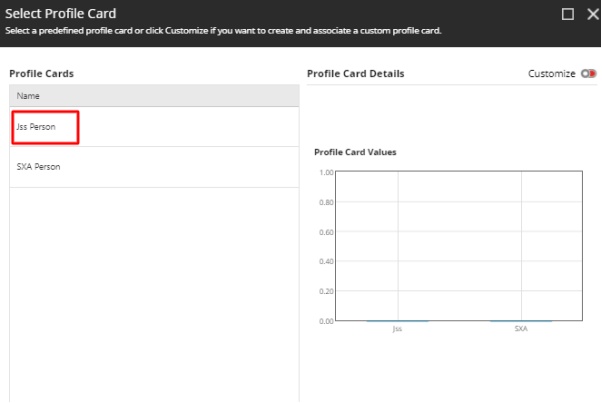Select the Jss Person profile card
Screen dimensions: 602x403
pos(154,127)
